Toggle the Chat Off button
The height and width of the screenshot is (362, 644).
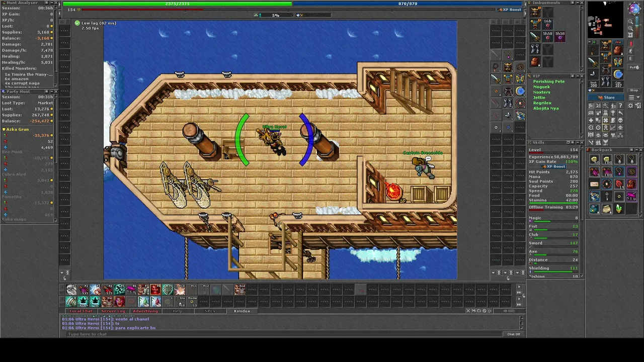point(514,334)
